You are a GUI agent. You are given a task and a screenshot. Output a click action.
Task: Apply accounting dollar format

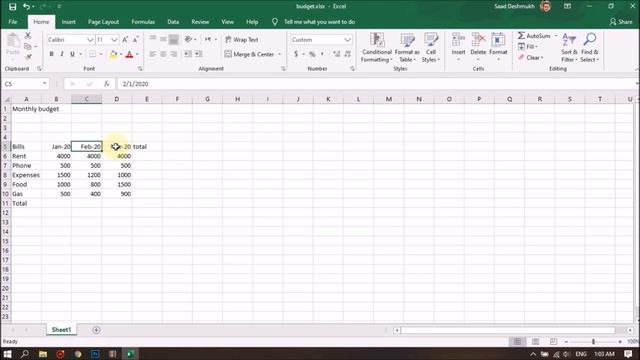tap(296, 54)
